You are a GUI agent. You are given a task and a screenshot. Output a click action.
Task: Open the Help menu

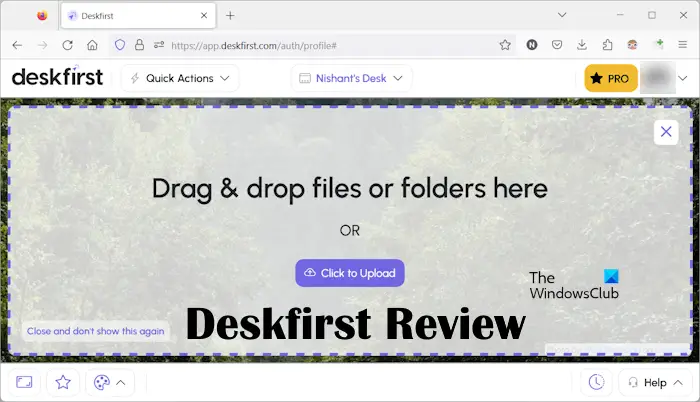tap(655, 383)
